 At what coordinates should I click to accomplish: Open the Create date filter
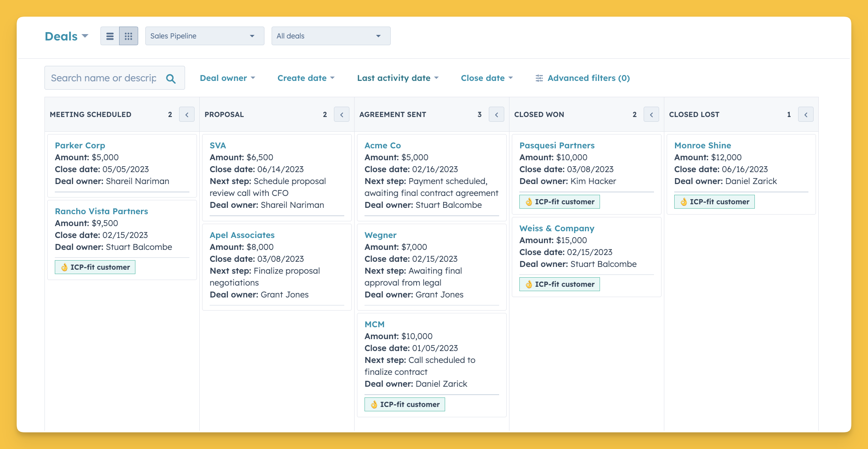(x=306, y=78)
